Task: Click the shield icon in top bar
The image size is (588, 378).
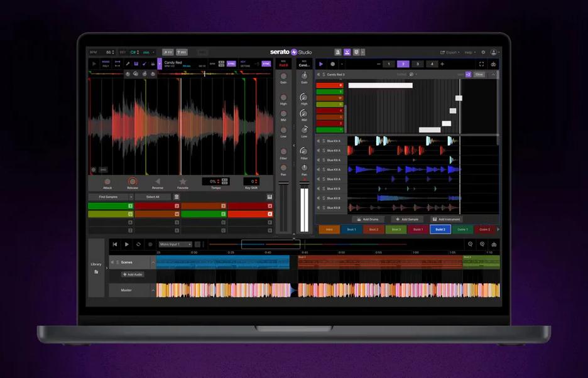Action: (x=356, y=52)
